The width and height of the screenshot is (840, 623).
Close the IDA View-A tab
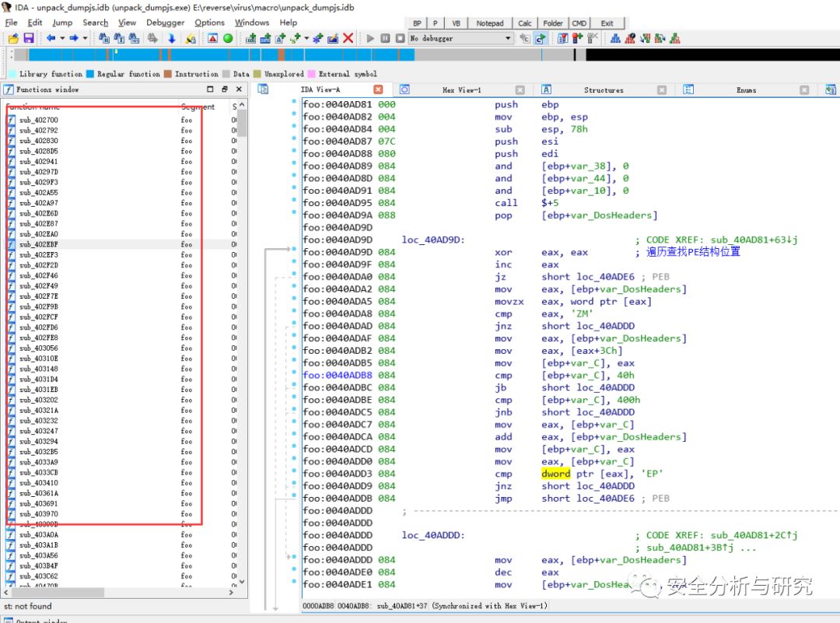click(378, 90)
